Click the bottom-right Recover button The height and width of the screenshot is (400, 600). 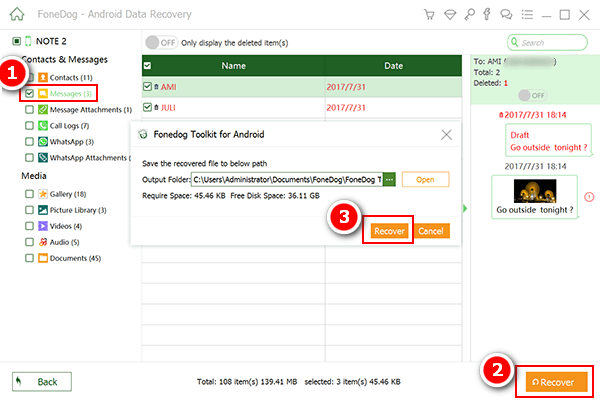[556, 382]
